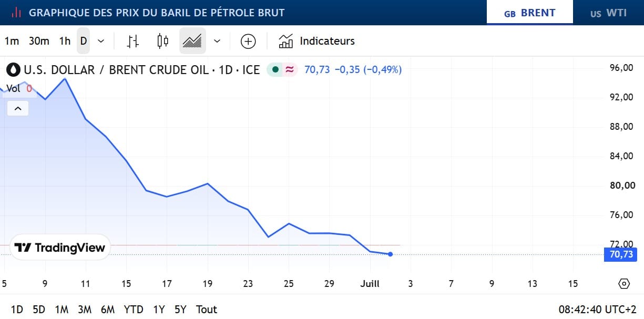Click the oil drop symbol icon
The width and height of the screenshot is (644, 319).
[x=14, y=69]
